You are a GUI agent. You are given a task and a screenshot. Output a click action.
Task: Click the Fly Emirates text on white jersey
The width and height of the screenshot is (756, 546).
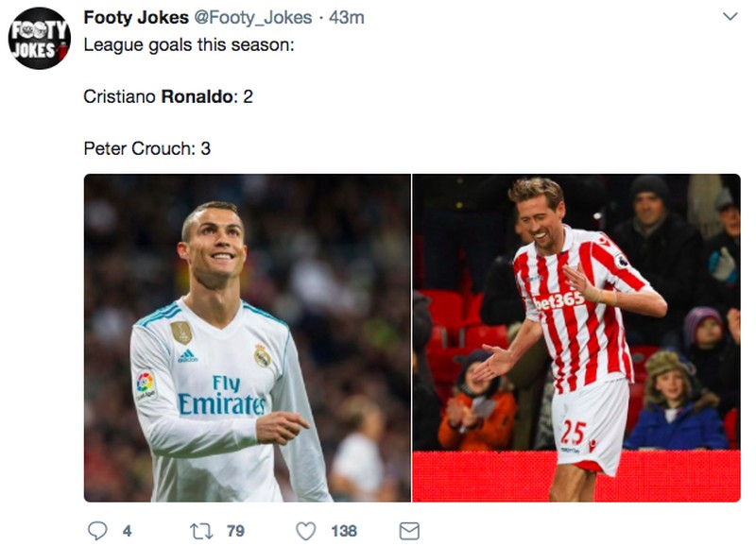222,396
